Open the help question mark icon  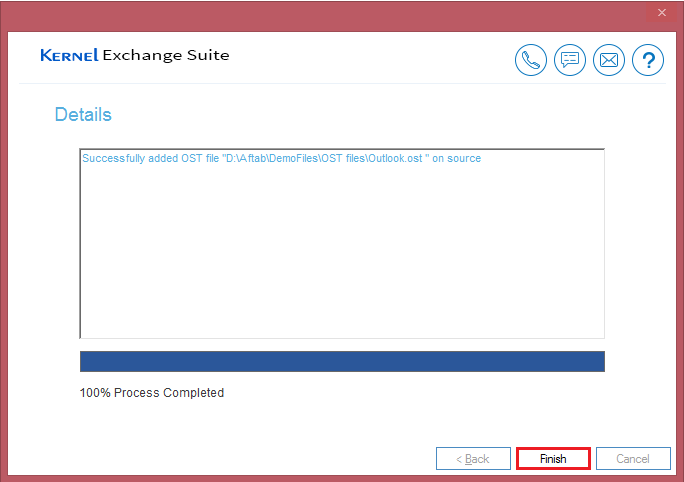pyautogui.click(x=648, y=60)
